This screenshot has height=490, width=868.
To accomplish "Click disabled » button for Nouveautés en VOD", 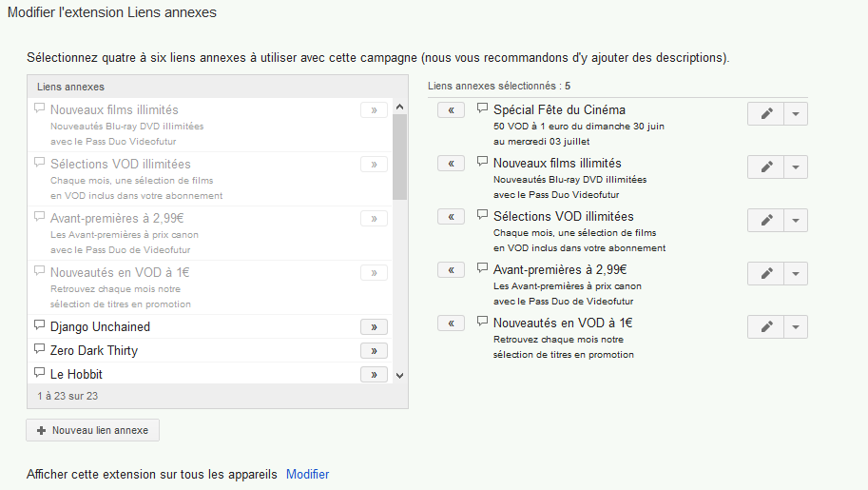I will pos(374,273).
